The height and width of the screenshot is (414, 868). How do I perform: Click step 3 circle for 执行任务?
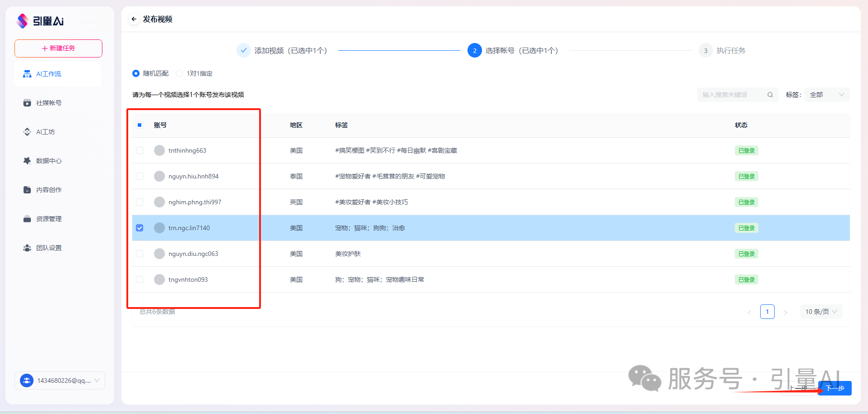click(x=705, y=50)
